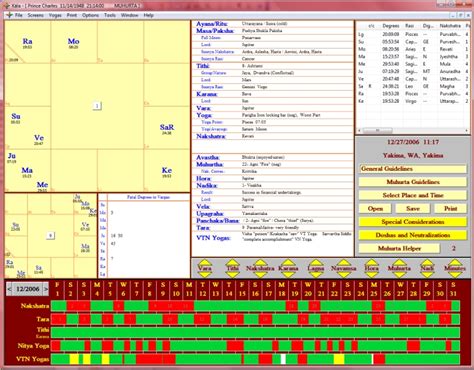
Task: Click yellow VTN Yogas block on day 2
Action: pyautogui.click(x=74, y=359)
